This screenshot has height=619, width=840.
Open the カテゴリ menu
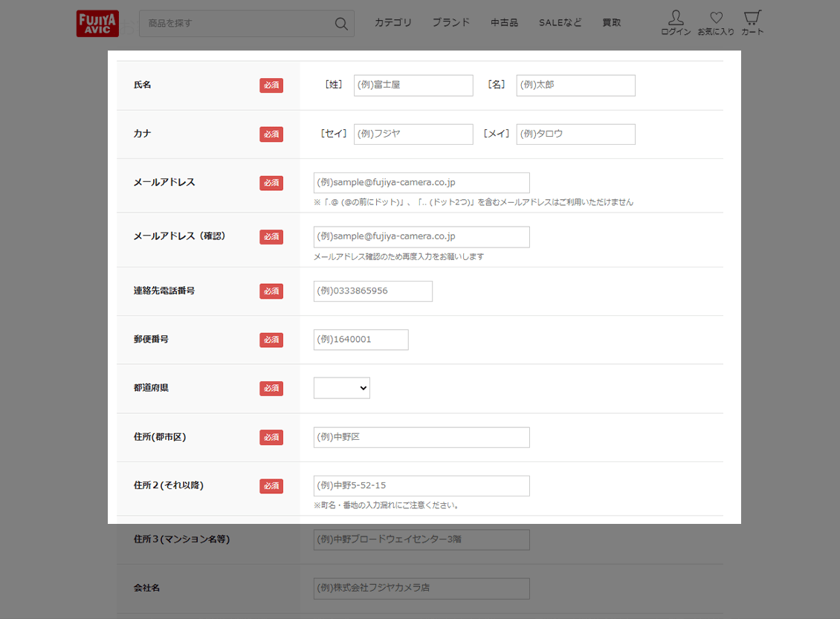pos(392,22)
